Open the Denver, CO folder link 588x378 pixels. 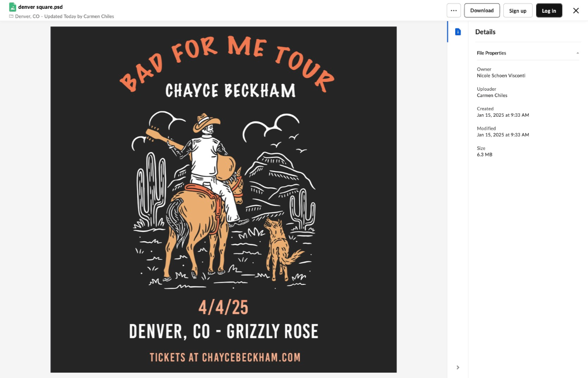(27, 16)
